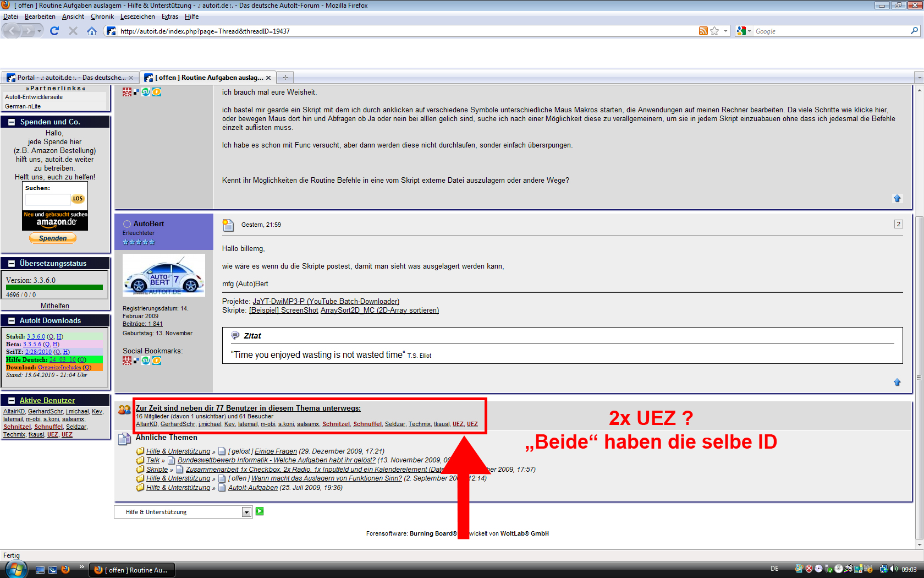924x578 pixels.
Task: Click the green go arrow beside forum dropdown
Action: coord(260,511)
